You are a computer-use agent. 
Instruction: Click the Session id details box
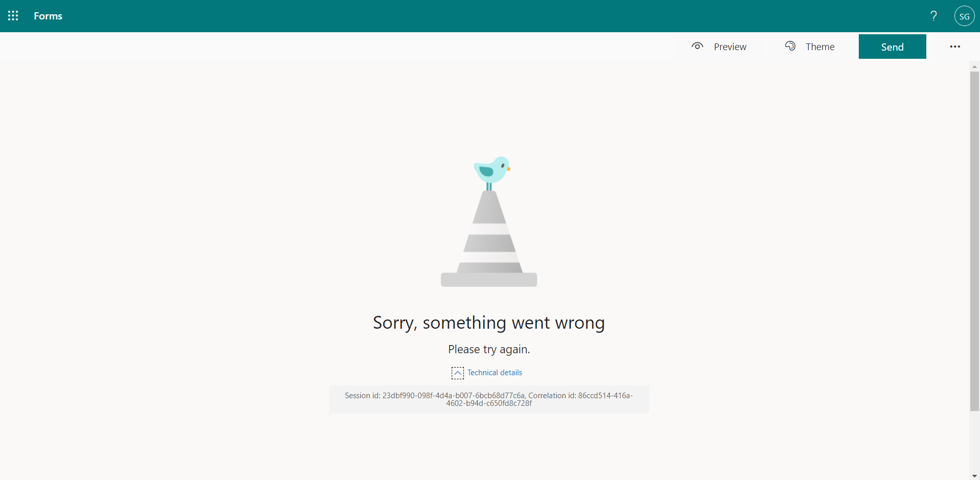(x=489, y=399)
